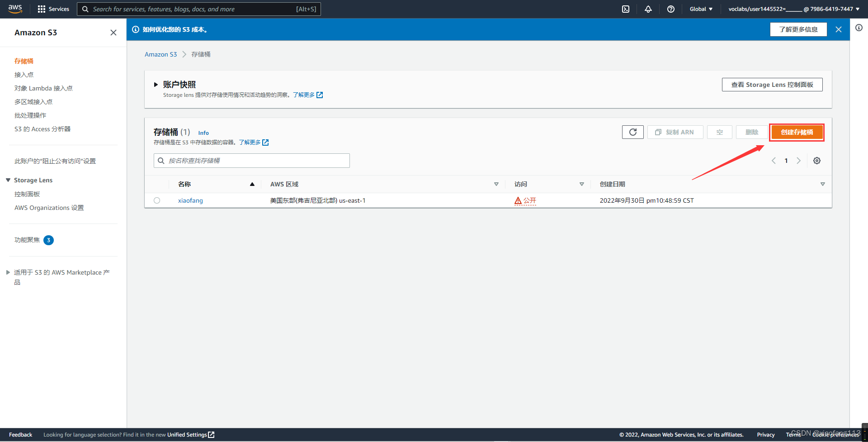The height and width of the screenshot is (442, 868).
Task: Select Buckets in the sidebar
Action: point(24,61)
